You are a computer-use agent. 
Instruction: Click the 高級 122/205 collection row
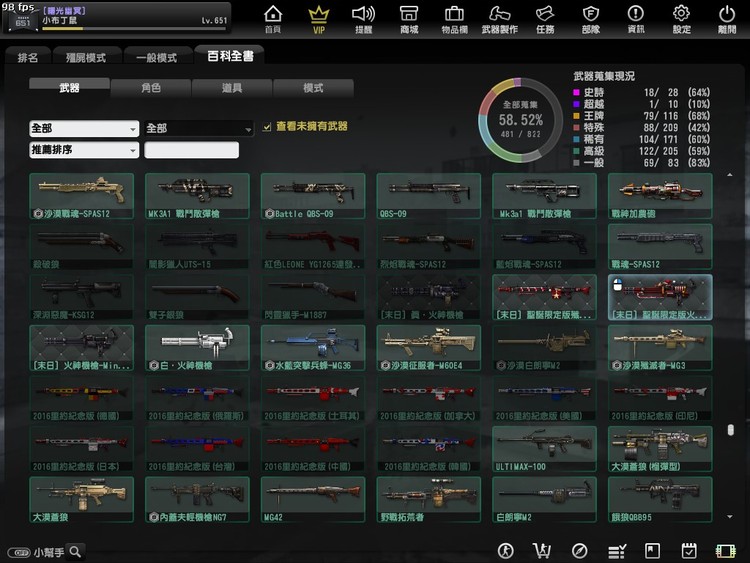coord(641,151)
